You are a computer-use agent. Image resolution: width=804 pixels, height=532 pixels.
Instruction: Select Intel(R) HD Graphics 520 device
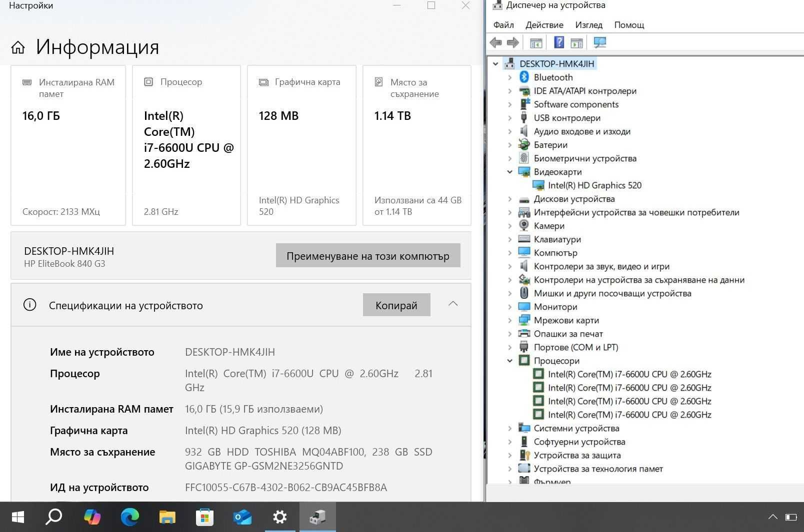click(x=594, y=185)
